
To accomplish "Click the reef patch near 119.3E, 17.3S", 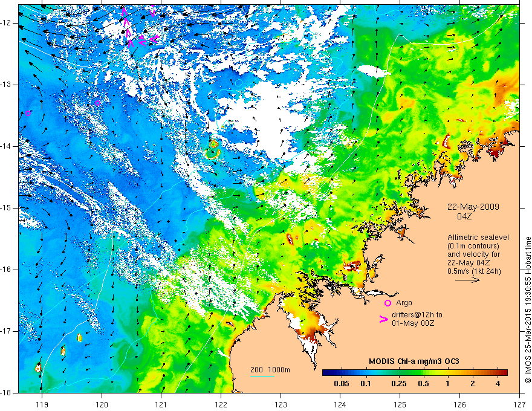I will 63,351.
